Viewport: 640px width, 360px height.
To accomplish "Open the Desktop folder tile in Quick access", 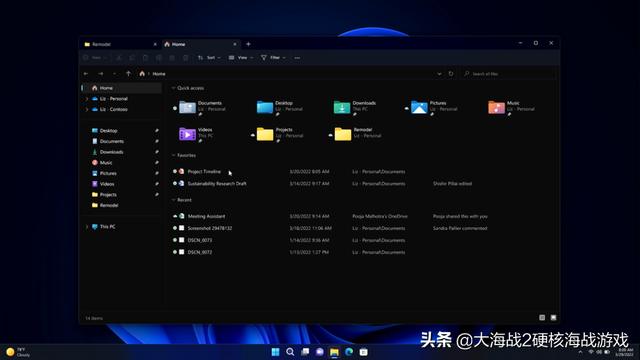I will click(280, 107).
